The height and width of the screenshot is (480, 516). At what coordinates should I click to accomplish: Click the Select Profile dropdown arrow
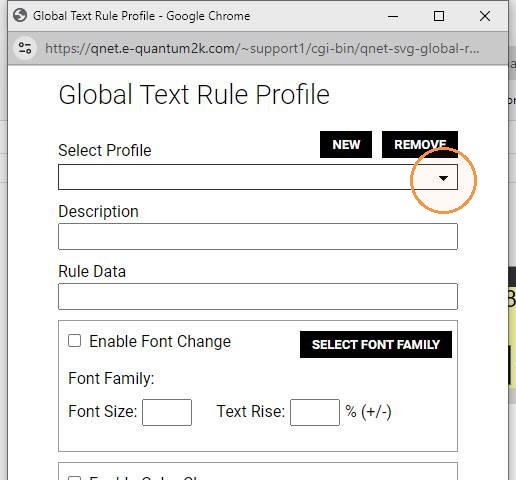(443, 178)
